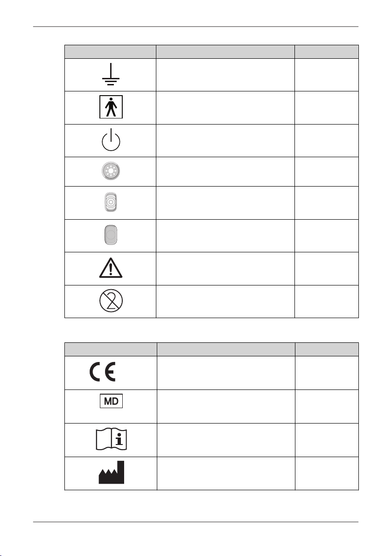Select the plain gray oval button icon
The height and width of the screenshot is (556, 392).
(x=111, y=235)
